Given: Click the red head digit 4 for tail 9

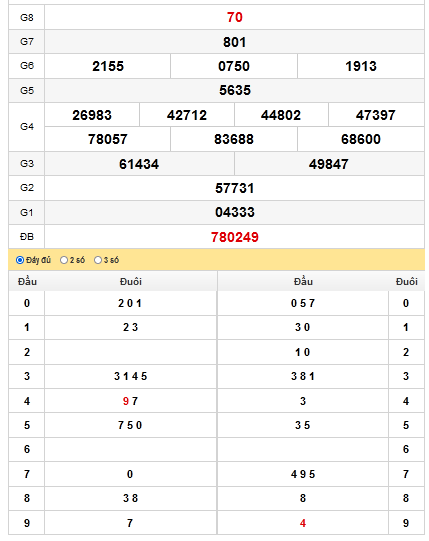Looking at the screenshot, I should [303, 523].
